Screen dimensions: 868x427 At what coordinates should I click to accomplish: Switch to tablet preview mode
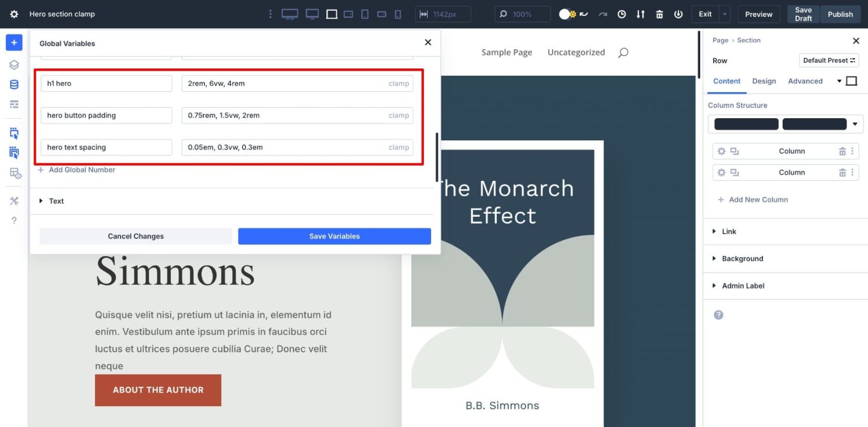click(x=364, y=14)
